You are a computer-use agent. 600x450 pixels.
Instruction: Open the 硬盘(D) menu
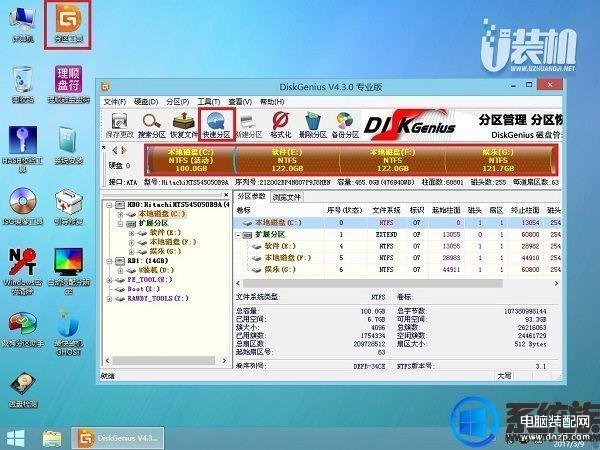click(x=146, y=102)
